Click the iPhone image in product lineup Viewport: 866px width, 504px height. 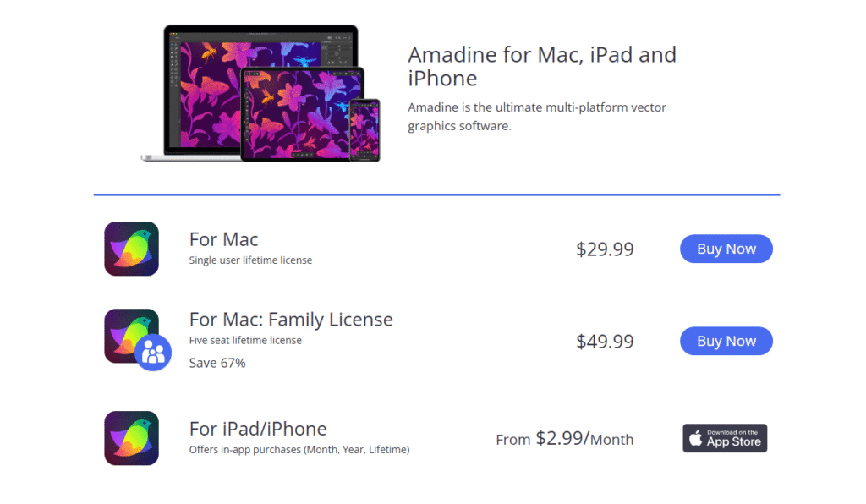point(364,130)
